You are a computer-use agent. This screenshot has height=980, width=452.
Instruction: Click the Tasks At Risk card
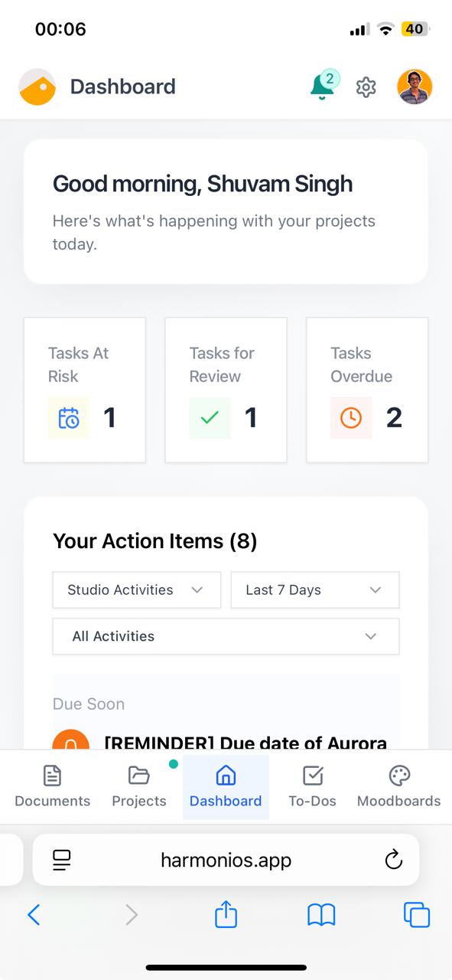[84, 390]
